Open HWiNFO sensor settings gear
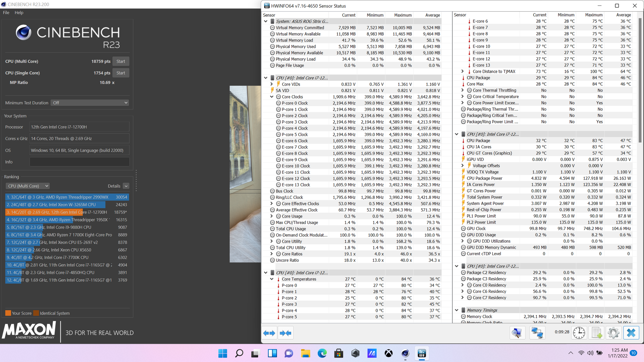This screenshot has height=362, width=644. pos(613,333)
